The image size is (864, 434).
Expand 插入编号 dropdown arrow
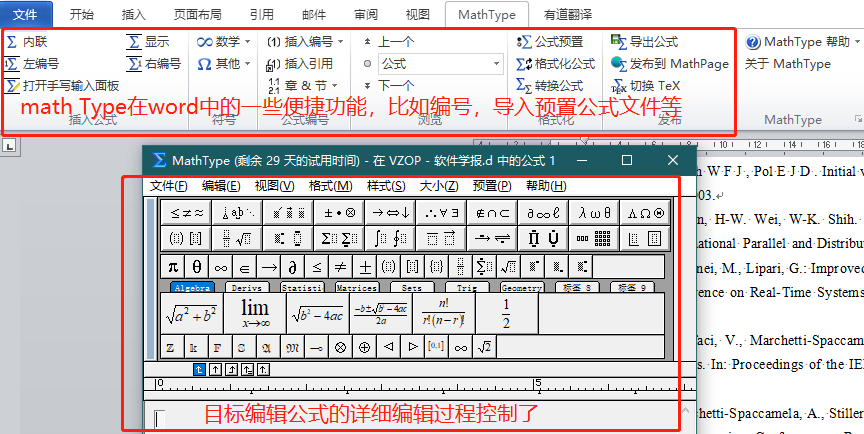click(341, 42)
